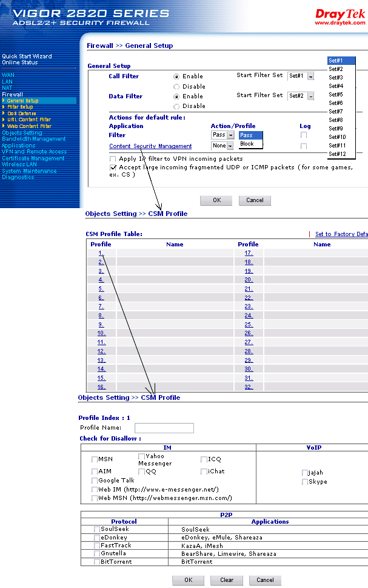This screenshot has width=368, height=588.
Task: Open DoS Defense in sidebar
Action: click(22, 113)
